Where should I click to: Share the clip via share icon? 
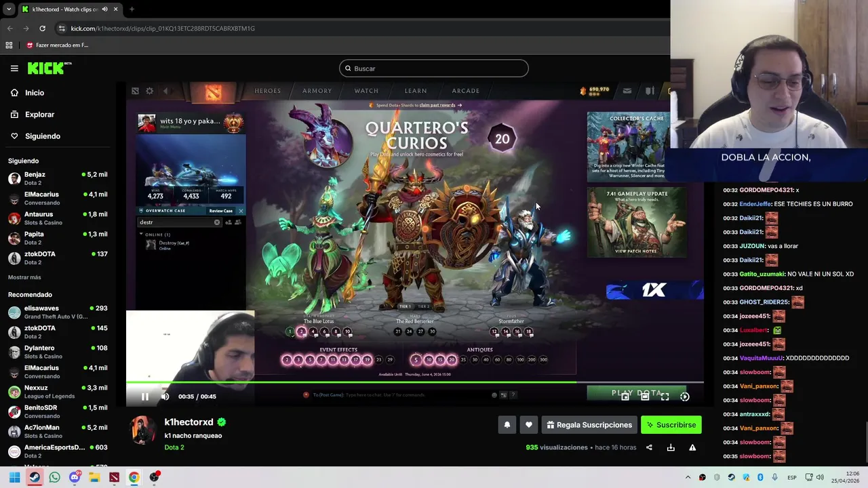point(649,447)
